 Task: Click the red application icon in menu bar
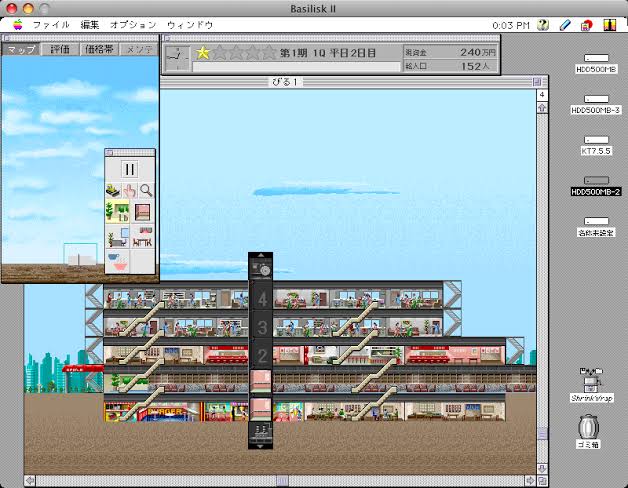586,25
